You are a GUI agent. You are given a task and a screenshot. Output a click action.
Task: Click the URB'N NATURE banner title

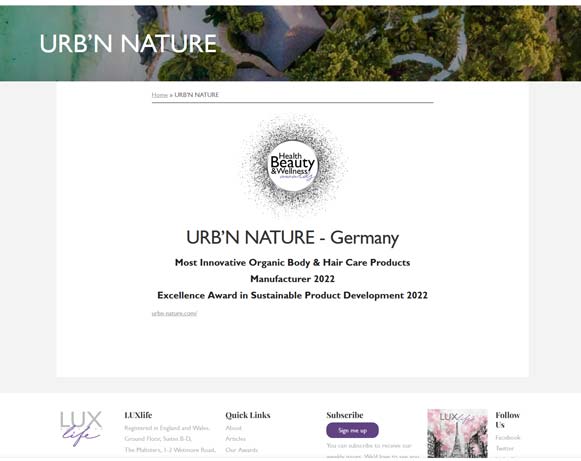point(128,44)
